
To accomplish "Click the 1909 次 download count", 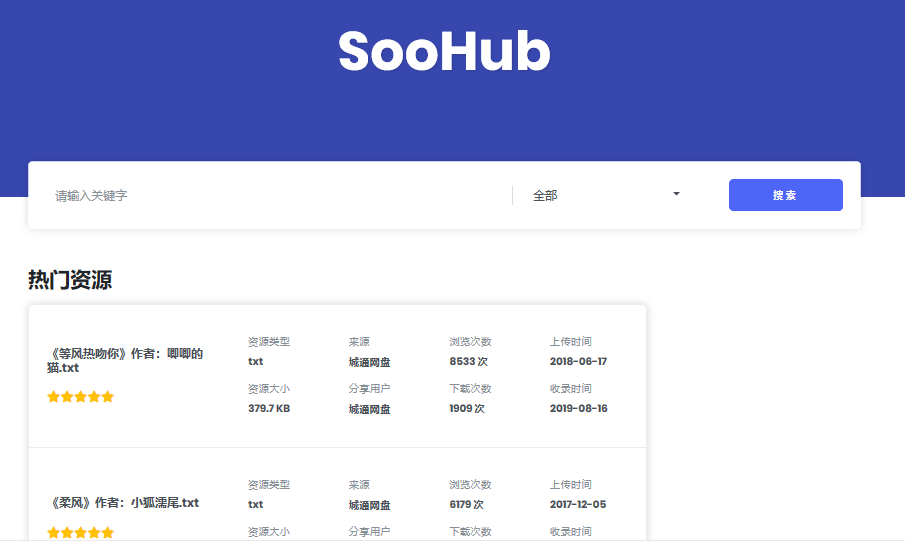I will click(467, 408).
